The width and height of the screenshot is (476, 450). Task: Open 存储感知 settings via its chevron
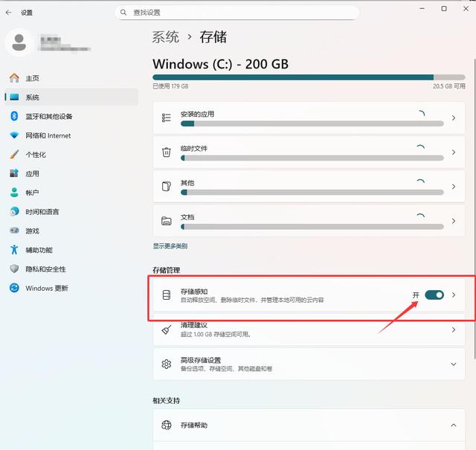pos(454,295)
